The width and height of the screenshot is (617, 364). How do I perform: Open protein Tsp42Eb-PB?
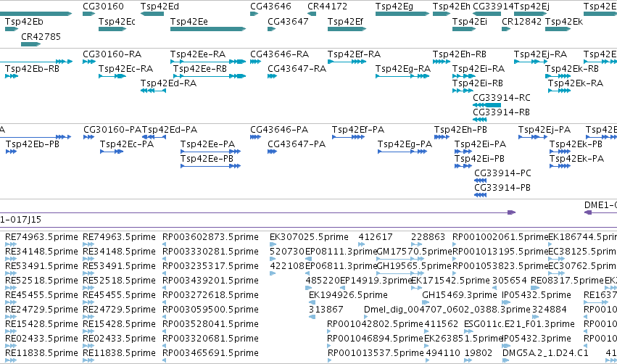point(33,144)
